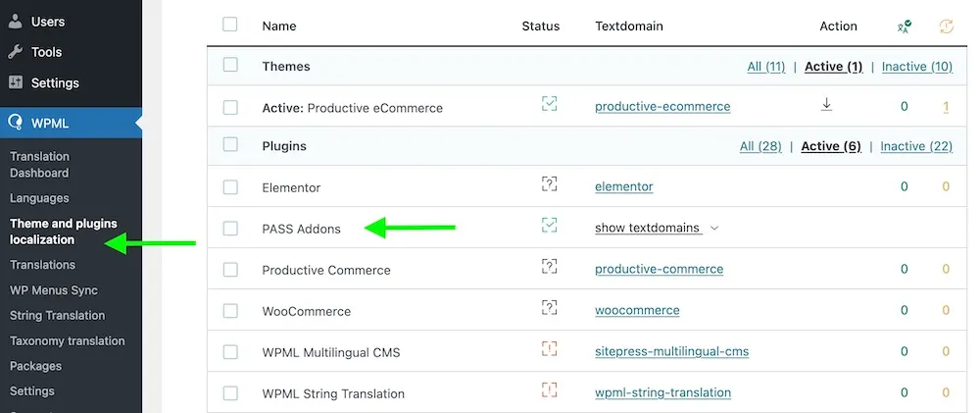Open the wpml-string-translation textdomain link
The height and width of the screenshot is (413, 980).
click(662, 392)
